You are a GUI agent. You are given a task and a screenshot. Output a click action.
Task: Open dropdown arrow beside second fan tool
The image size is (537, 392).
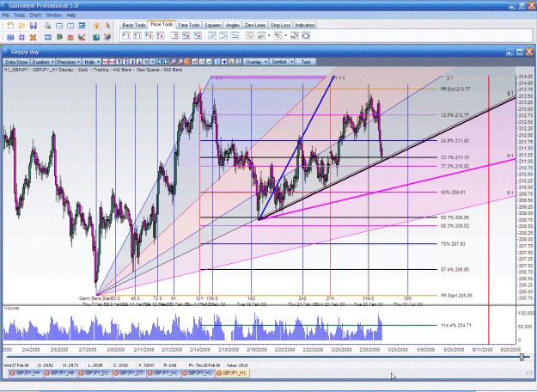(x=285, y=35)
